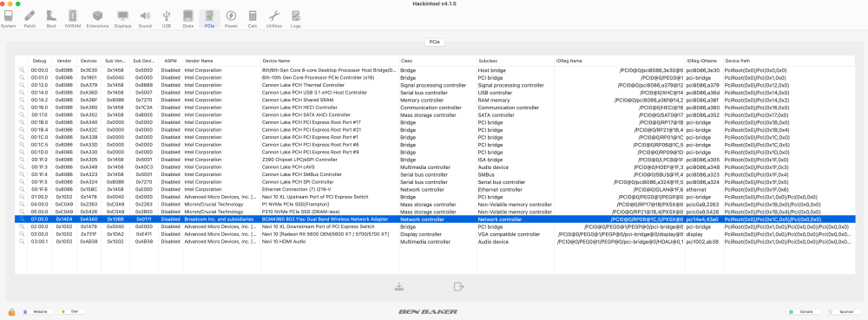The height and width of the screenshot is (320, 868).
Task: Click the update PCI IDs download icon
Action: pos(398,286)
